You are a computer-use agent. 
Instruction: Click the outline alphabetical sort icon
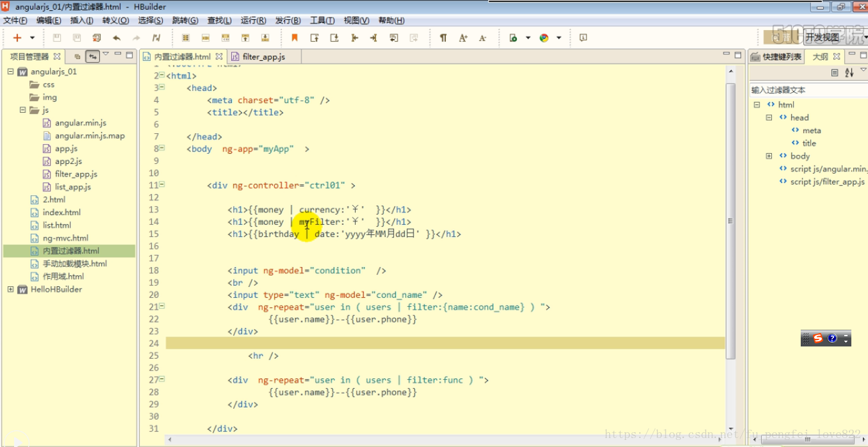849,72
